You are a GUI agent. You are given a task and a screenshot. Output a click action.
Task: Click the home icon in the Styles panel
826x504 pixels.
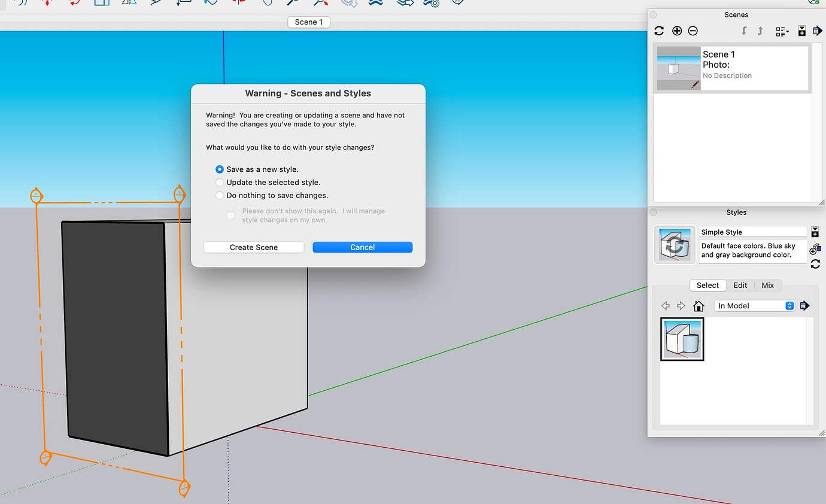[x=699, y=306]
